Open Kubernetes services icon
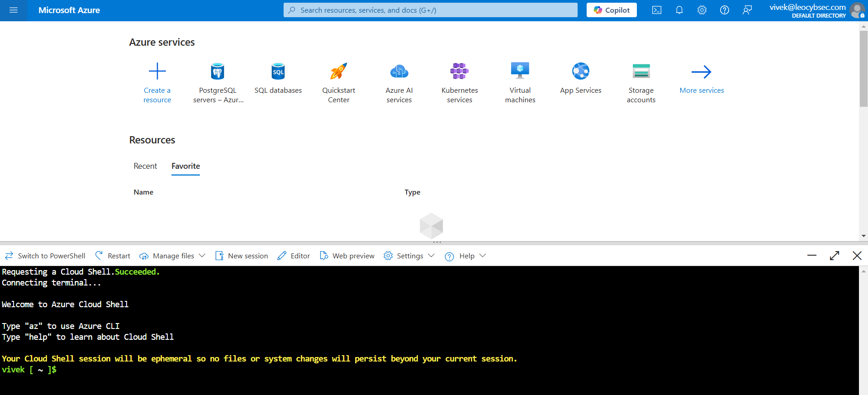The width and height of the screenshot is (868, 395). pyautogui.click(x=460, y=71)
